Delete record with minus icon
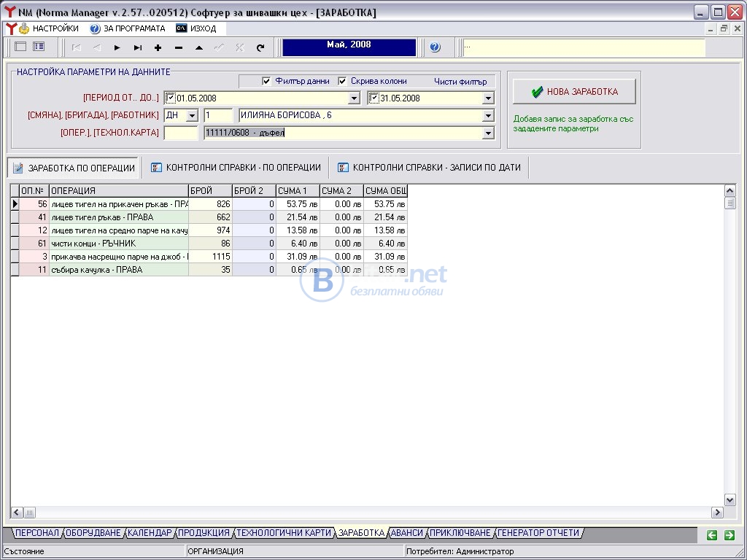The width and height of the screenshot is (747, 560). click(x=179, y=47)
